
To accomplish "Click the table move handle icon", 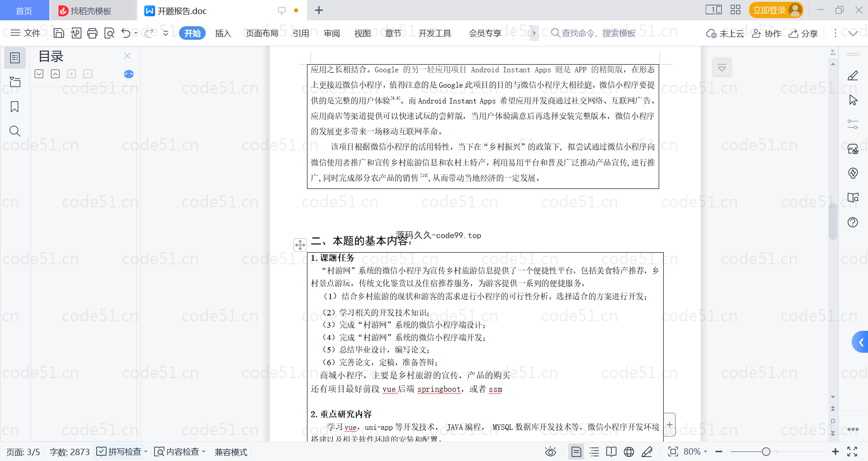I will pyautogui.click(x=300, y=245).
